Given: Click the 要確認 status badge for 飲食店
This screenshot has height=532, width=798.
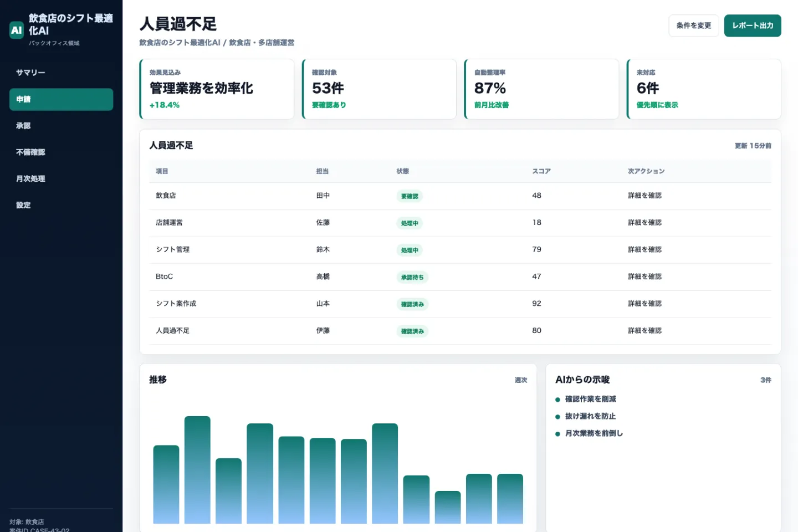Looking at the screenshot, I should pos(410,196).
